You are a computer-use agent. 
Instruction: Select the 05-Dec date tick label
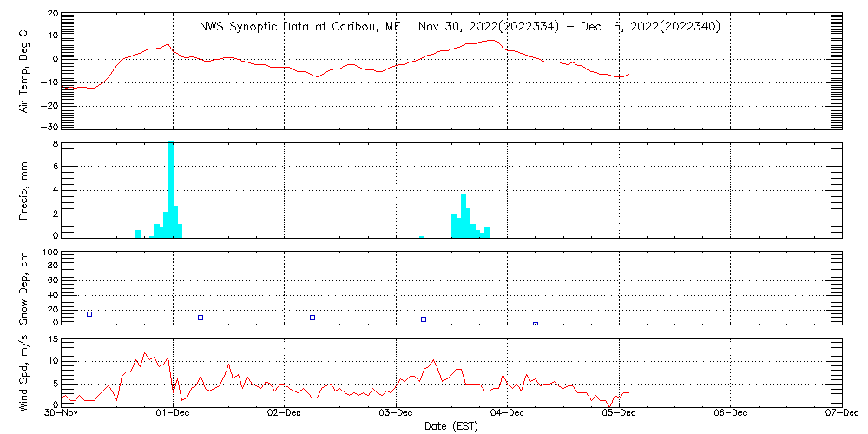pyautogui.click(x=619, y=414)
